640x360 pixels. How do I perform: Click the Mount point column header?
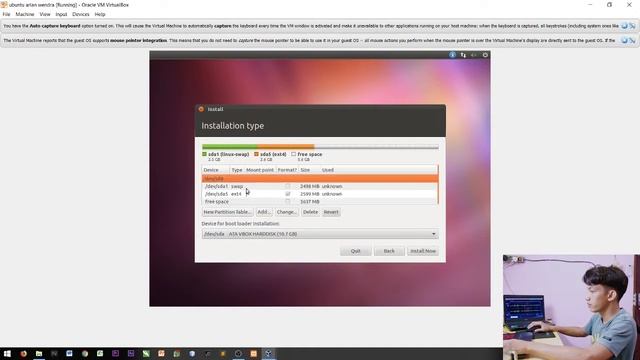pos(260,170)
